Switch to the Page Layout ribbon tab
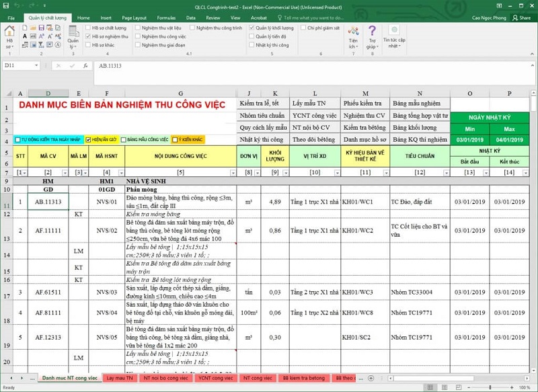Viewport: 538px width, 392px height. coord(134,17)
